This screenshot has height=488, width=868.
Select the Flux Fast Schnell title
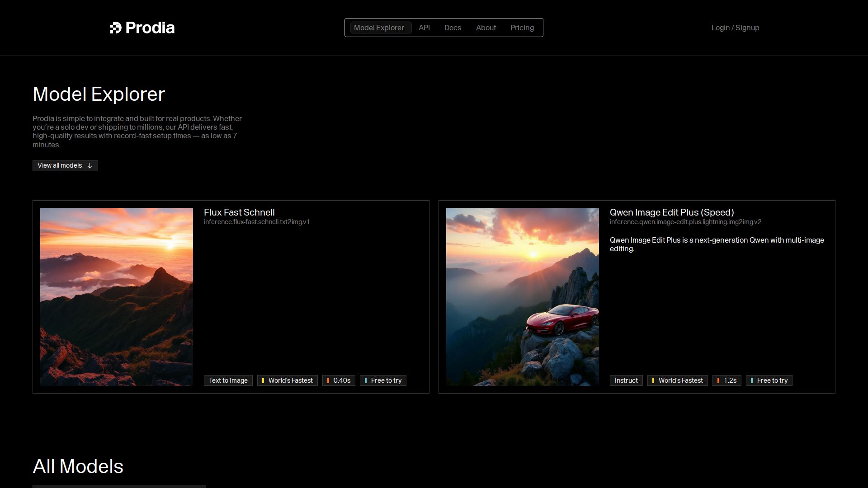coord(239,212)
